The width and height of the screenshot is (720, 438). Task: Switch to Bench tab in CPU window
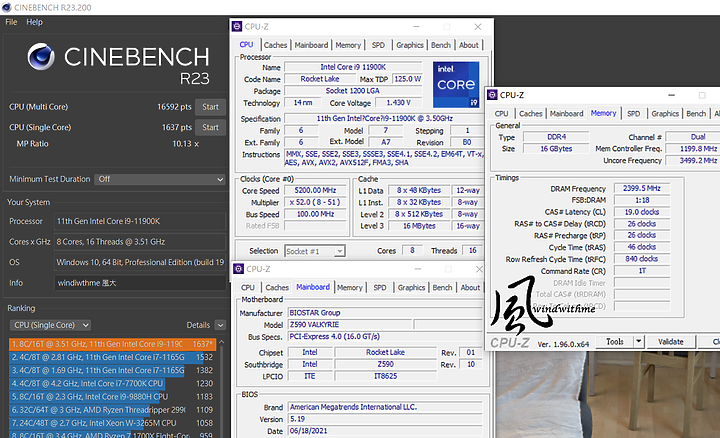click(441, 45)
